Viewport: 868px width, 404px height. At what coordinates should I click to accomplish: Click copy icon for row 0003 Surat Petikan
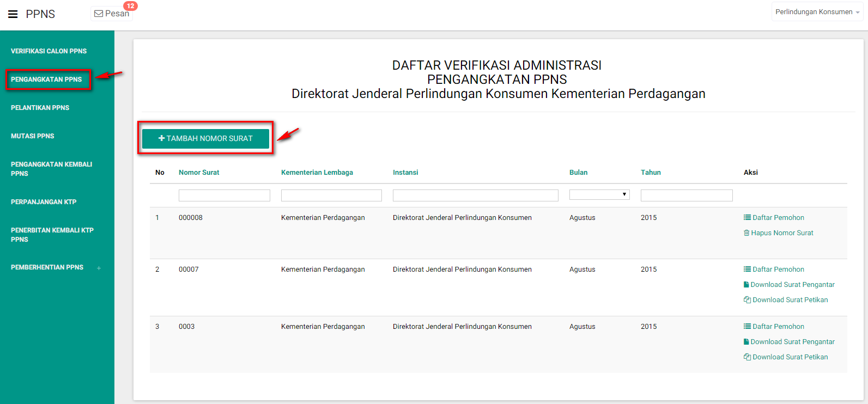click(x=747, y=357)
